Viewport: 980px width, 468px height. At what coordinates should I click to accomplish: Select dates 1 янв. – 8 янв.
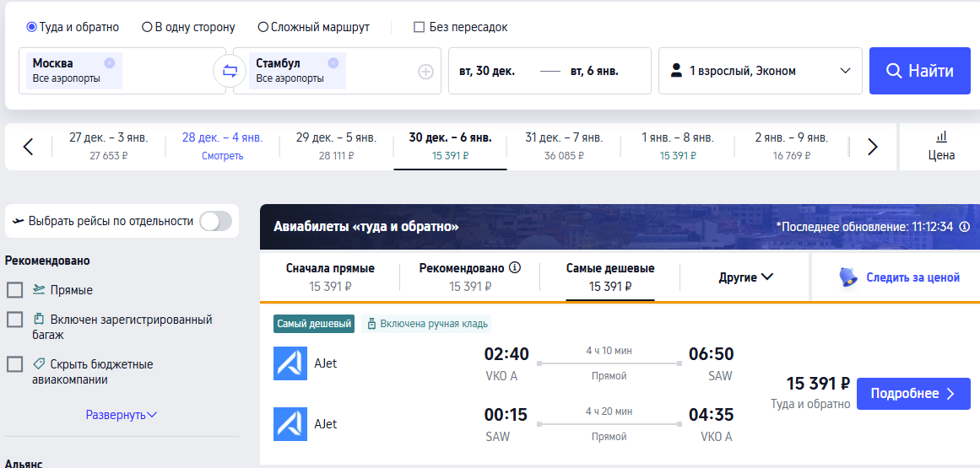click(678, 146)
